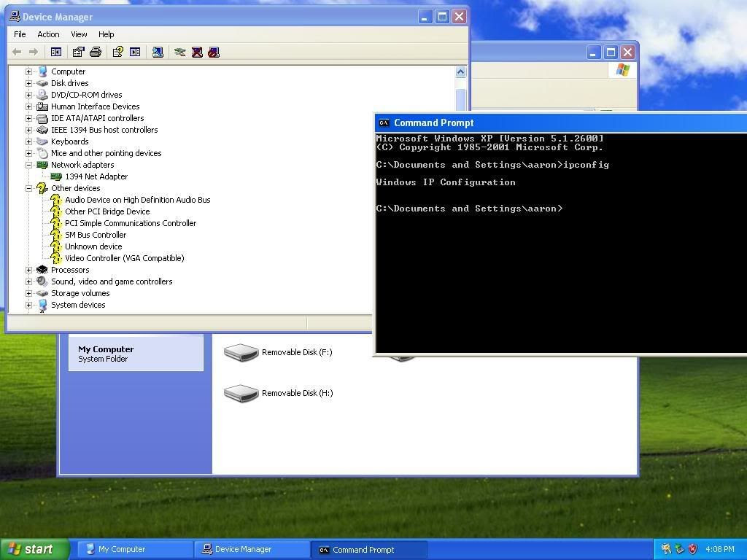Switch to My Computer taskbar button
Screen dimensions: 747x560
click(135, 549)
